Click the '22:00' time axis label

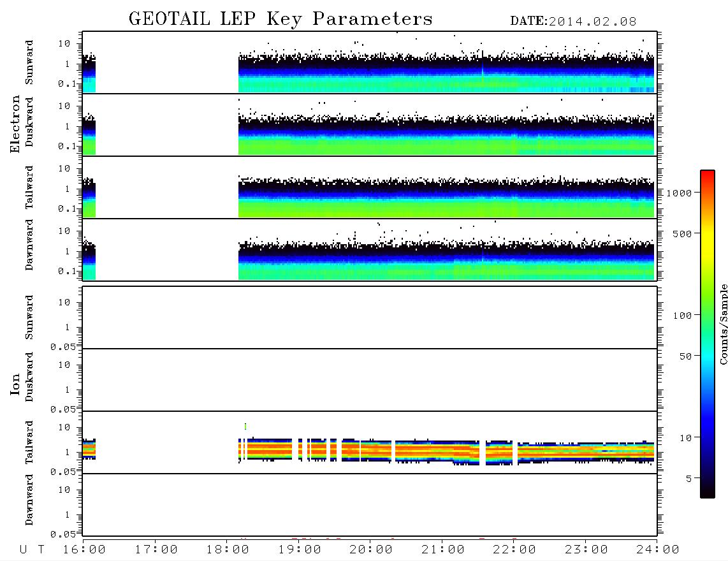coord(514,550)
